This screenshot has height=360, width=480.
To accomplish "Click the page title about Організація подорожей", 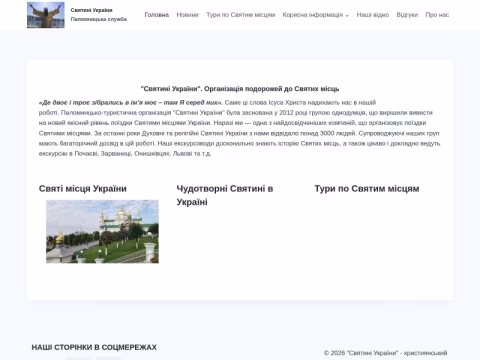I will point(240,89).
